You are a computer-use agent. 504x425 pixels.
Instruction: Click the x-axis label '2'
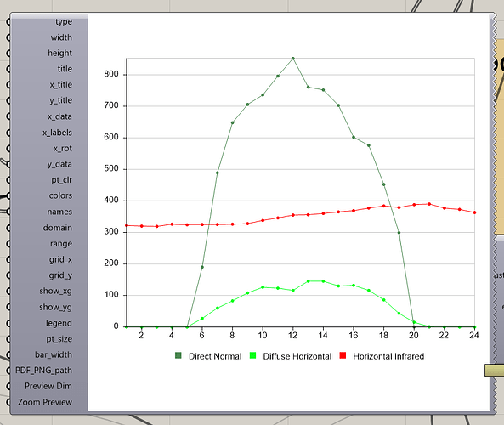coord(141,335)
